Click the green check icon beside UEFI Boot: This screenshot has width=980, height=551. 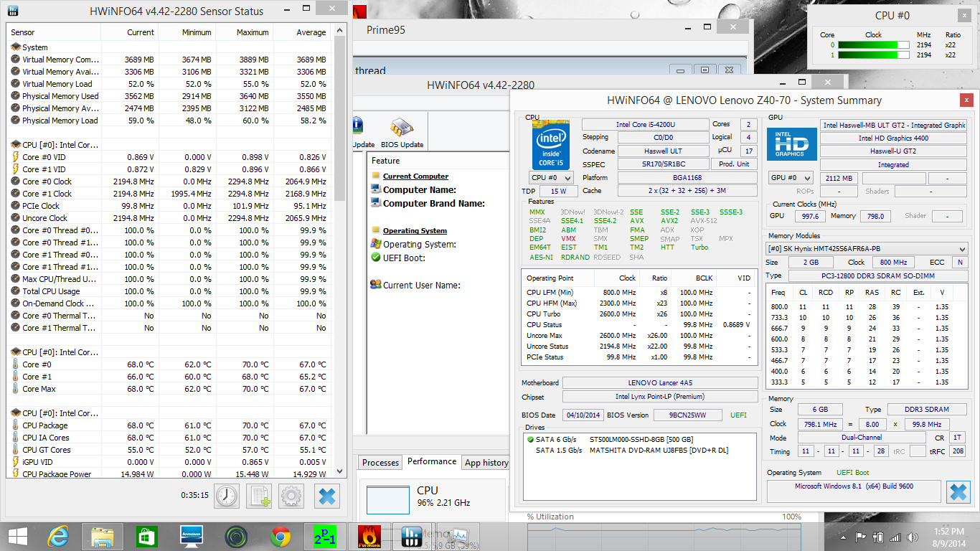point(376,258)
